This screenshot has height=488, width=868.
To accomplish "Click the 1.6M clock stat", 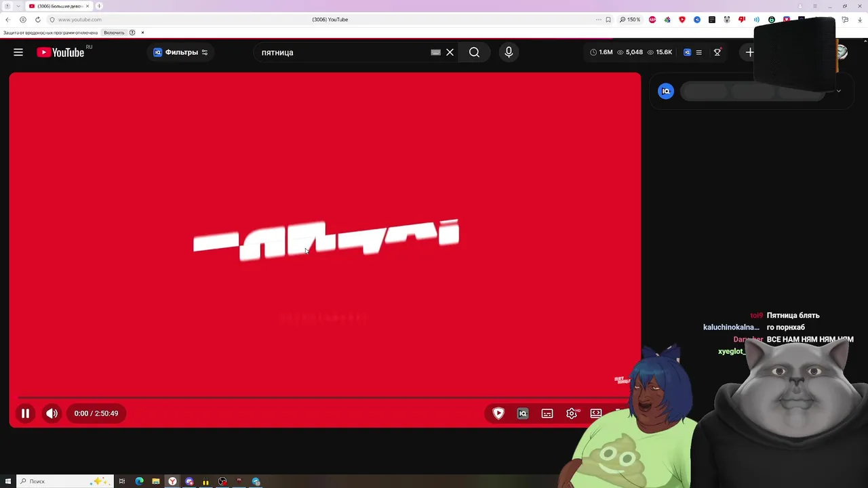I will click(601, 52).
